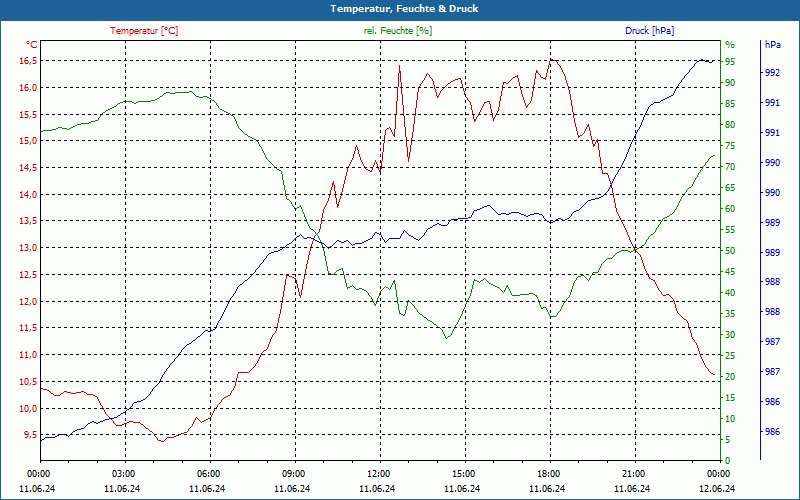Click the °C unit label on temperature axis
Screen dimensions: 800x500
pyautogui.click(x=32, y=45)
